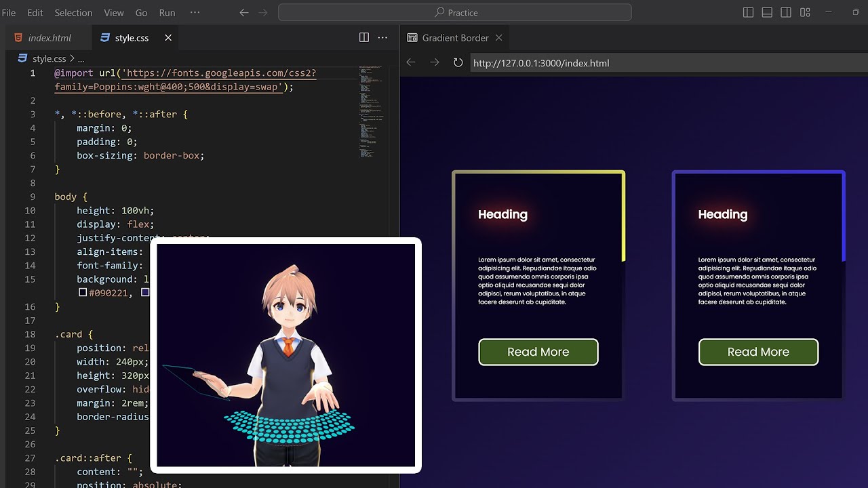Close the style.css tab

tap(168, 38)
